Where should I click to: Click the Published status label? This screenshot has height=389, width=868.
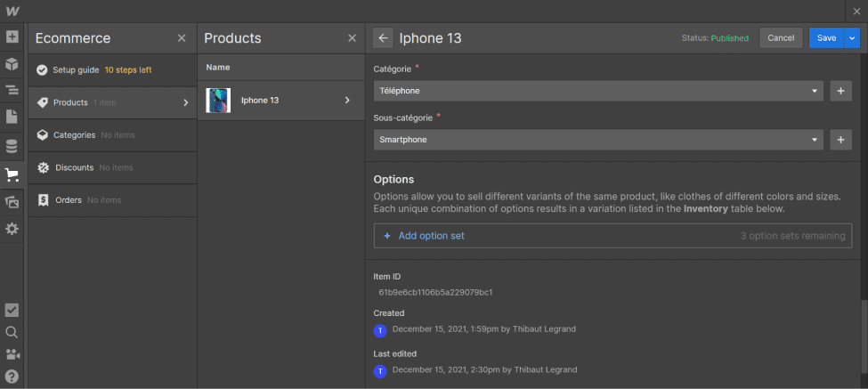tap(730, 38)
